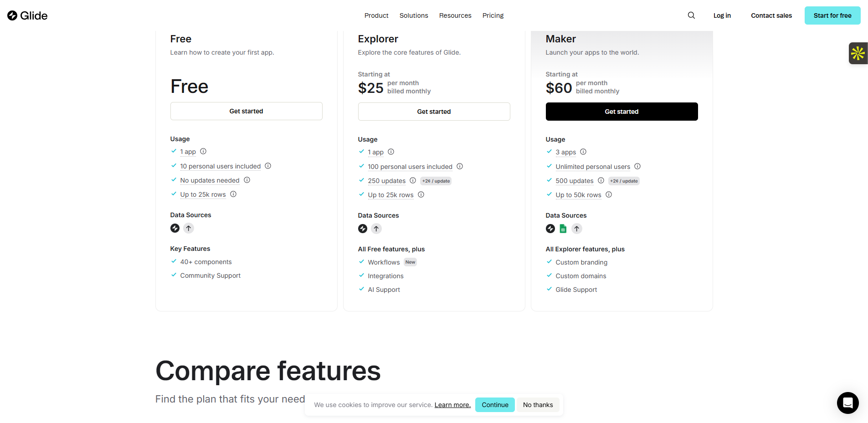
Task: Click the '500 updates' text
Action: click(x=575, y=181)
